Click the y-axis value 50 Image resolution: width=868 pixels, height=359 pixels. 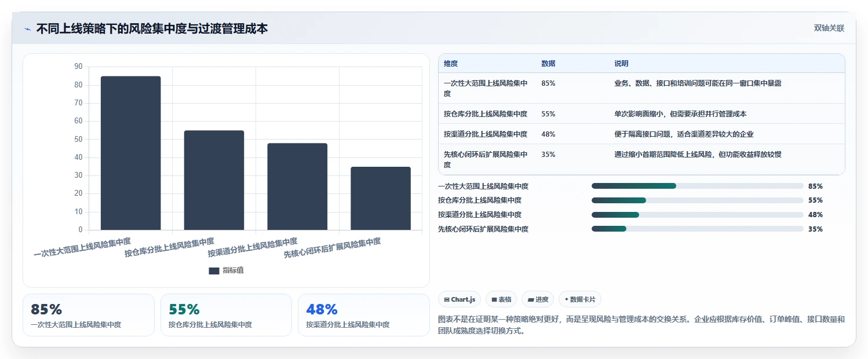79,139
